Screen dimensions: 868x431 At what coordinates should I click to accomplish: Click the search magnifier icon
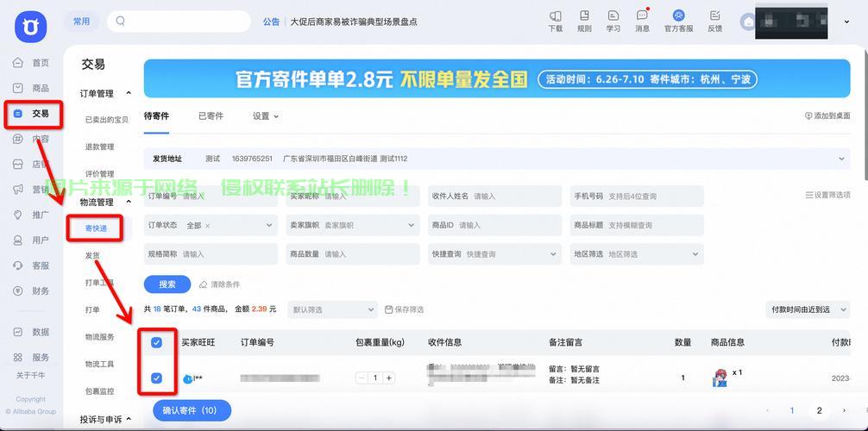click(x=120, y=21)
